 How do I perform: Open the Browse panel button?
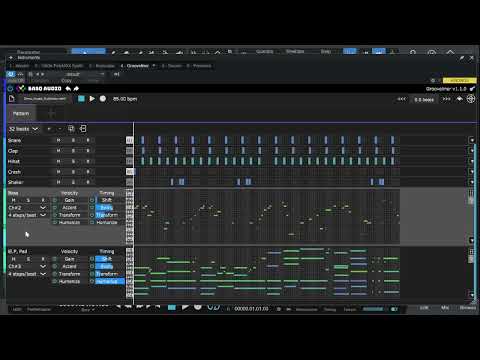tap(468, 308)
